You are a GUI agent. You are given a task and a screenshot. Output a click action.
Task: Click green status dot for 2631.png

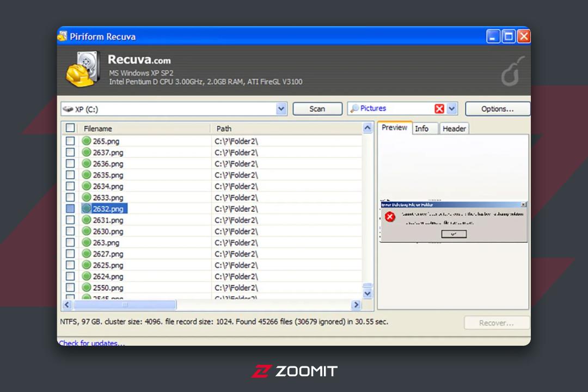click(x=87, y=220)
